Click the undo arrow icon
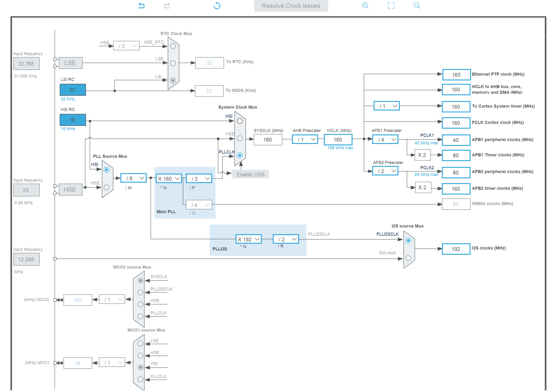Viewport: 557px width, 392px height. click(141, 5)
